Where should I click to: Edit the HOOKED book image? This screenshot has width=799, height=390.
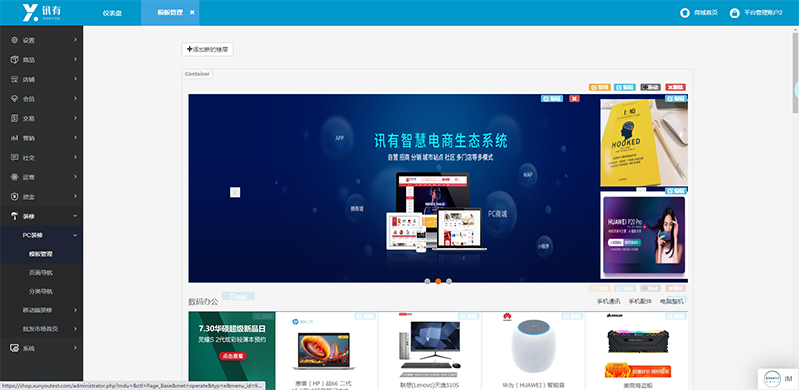coord(676,98)
